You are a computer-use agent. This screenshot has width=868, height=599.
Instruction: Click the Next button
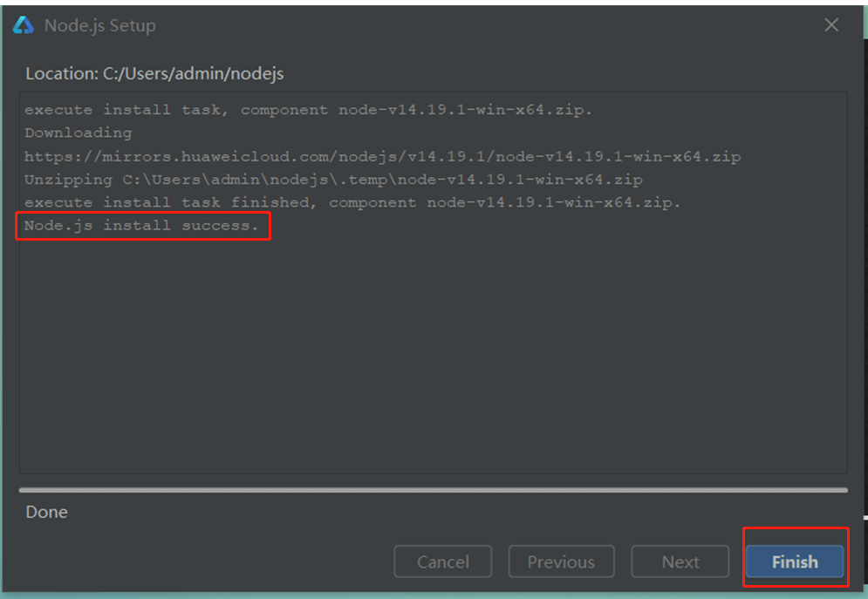click(x=680, y=562)
